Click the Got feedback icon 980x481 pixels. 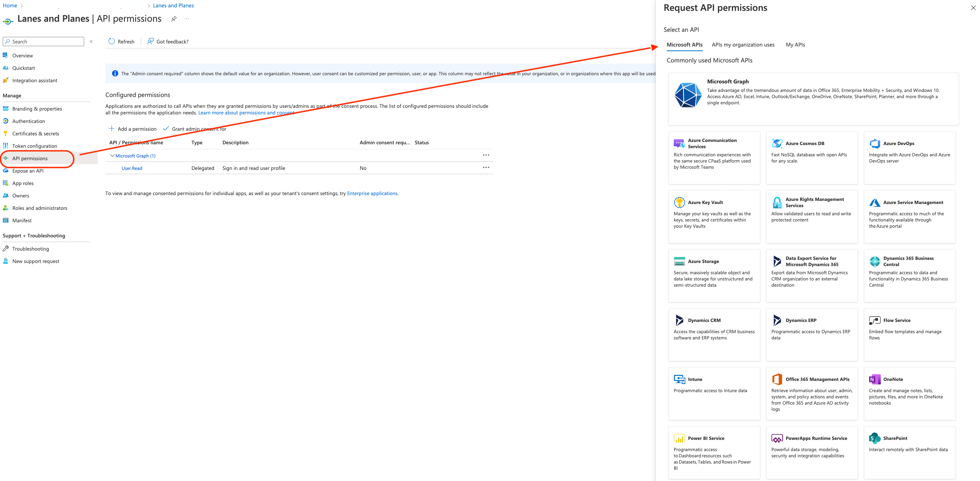click(150, 41)
